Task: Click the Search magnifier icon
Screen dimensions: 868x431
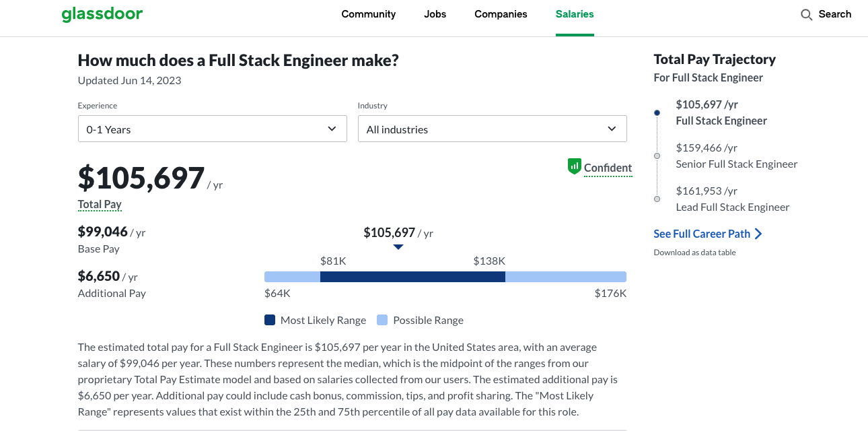Action: point(806,15)
